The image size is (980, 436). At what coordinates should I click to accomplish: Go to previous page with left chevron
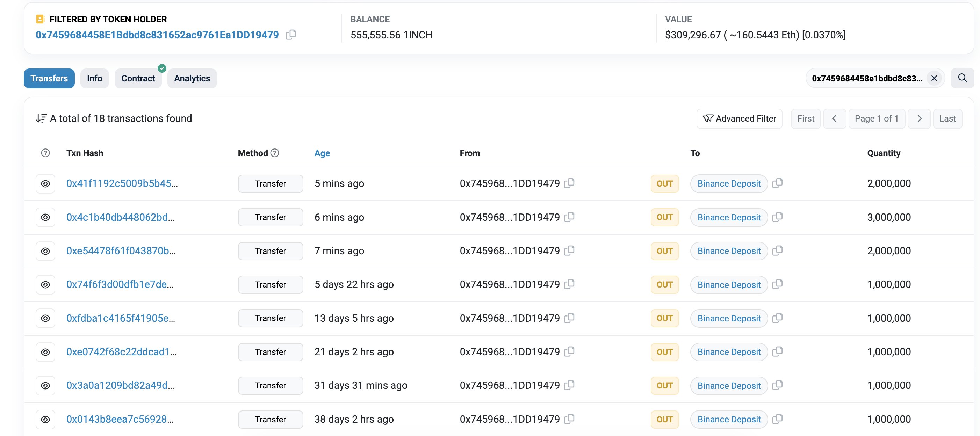834,118
